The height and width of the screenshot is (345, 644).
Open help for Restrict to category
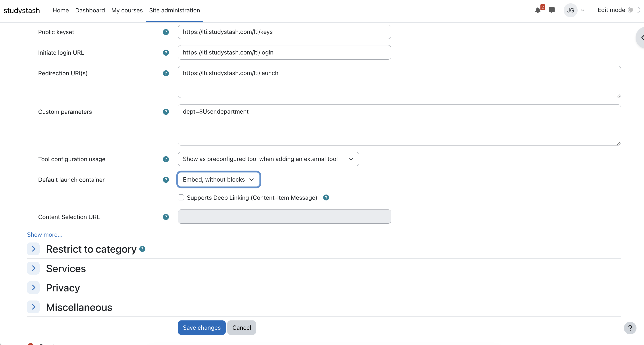click(142, 249)
